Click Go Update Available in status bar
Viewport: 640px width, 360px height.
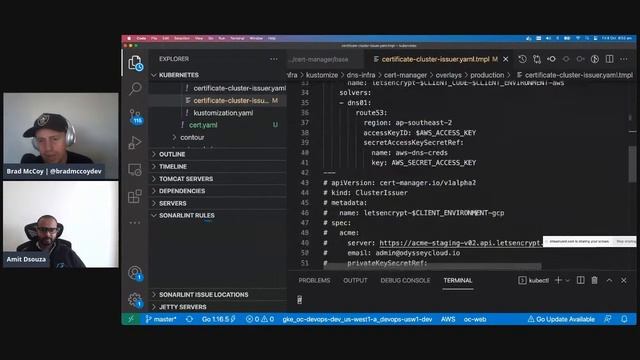point(561,319)
